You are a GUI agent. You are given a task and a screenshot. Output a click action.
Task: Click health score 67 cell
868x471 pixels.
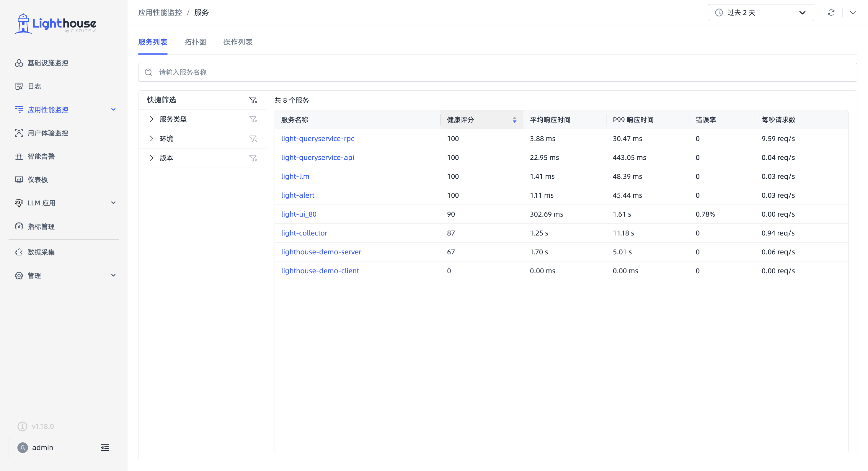(x=451, y=252)
